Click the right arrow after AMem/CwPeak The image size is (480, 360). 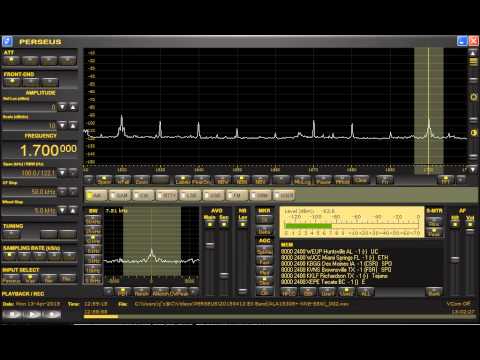coord(195,292)
